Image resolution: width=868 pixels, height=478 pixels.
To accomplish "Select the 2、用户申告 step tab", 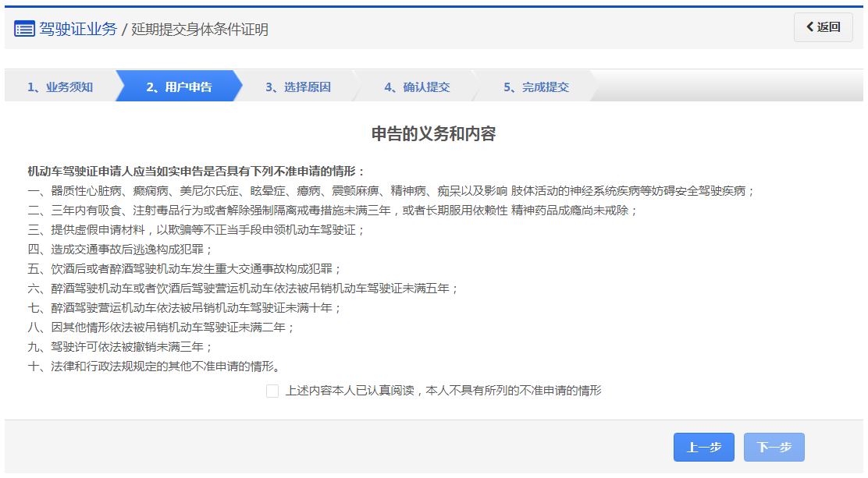I will [179, 87].
